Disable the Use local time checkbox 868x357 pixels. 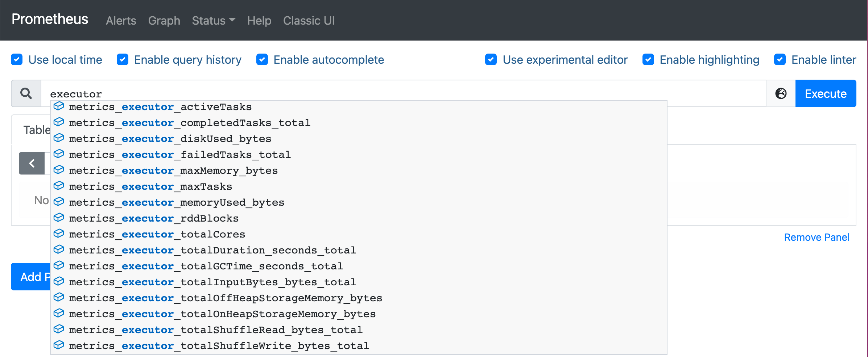[x=17, y=59]
